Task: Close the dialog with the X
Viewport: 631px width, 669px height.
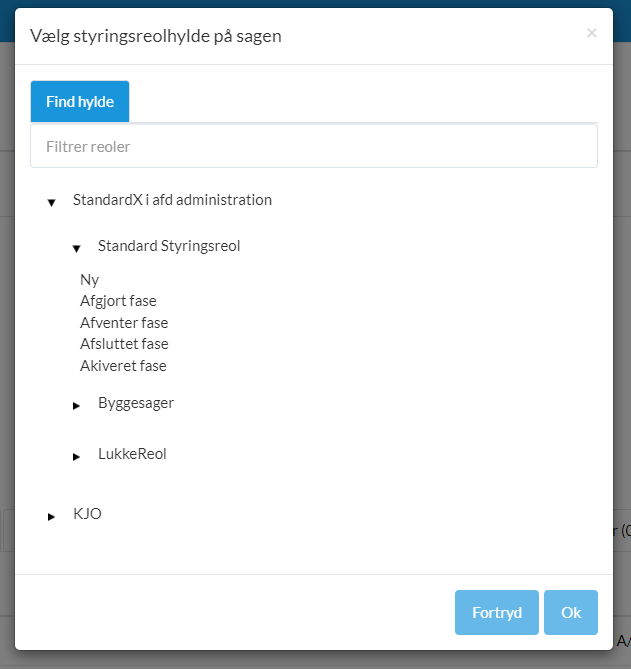Action: (x=591, y=33)
